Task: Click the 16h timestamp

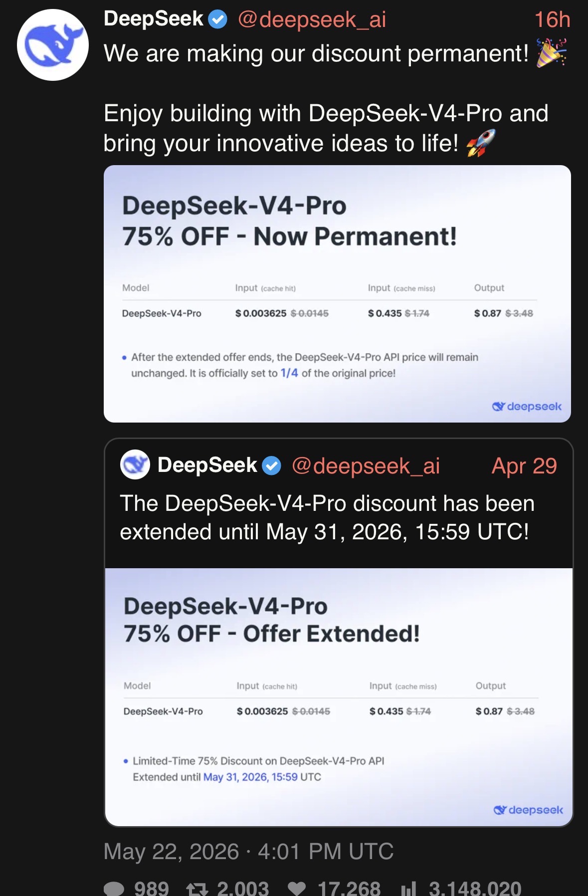Action: click(x=552, y=20)
